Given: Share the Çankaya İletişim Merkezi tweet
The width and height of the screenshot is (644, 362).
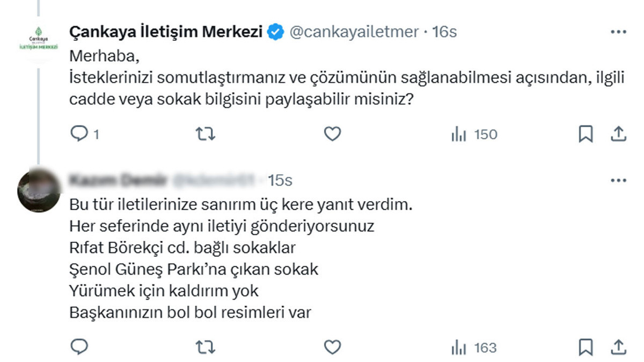Looking at the screenshot, I should coord(618,134).
